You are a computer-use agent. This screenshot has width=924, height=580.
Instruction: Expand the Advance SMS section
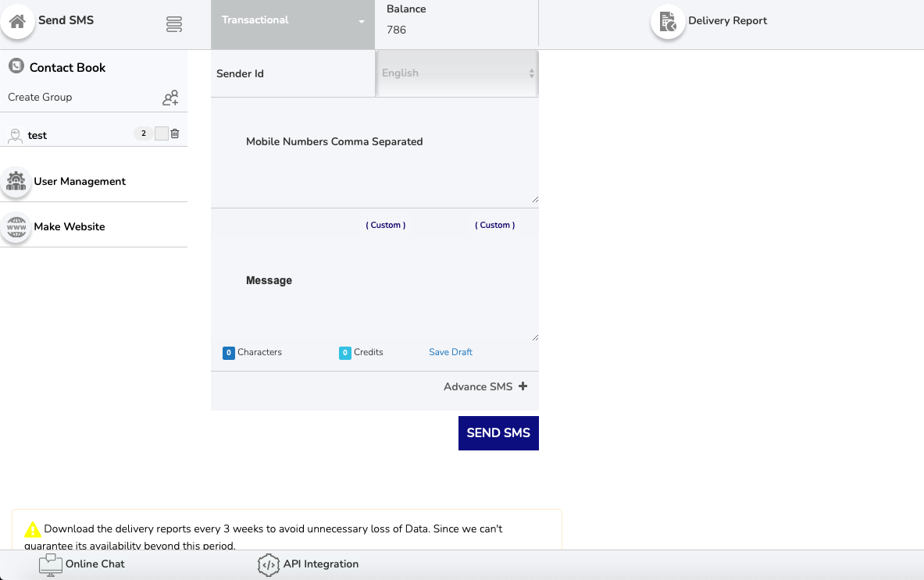pyautogui.click(x=523, y=386)
